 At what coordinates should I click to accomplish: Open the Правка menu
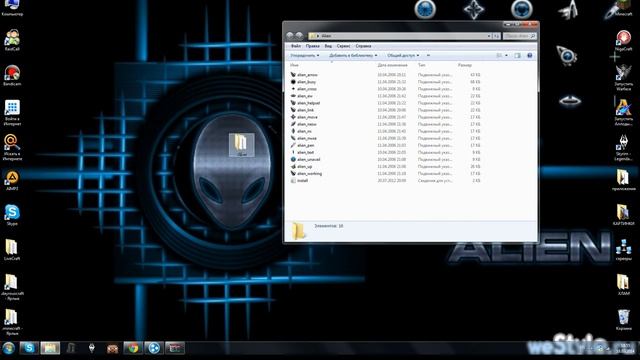click(x=312, y=46)
